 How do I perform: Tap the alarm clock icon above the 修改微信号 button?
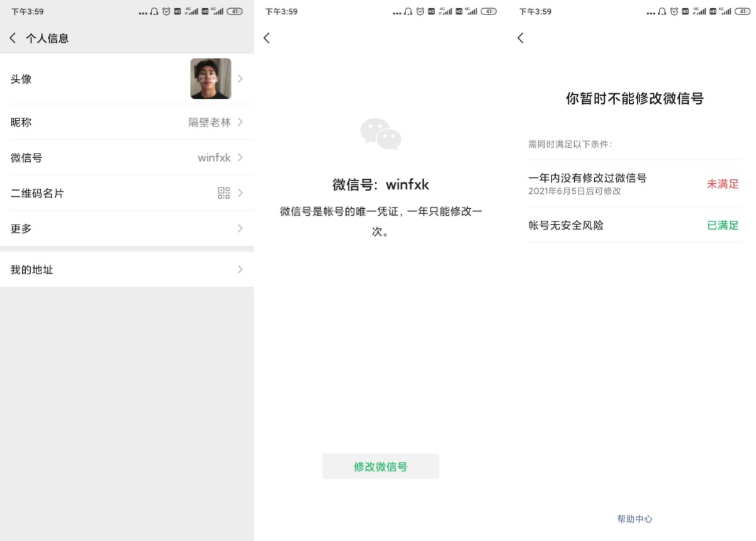point(420,11)
